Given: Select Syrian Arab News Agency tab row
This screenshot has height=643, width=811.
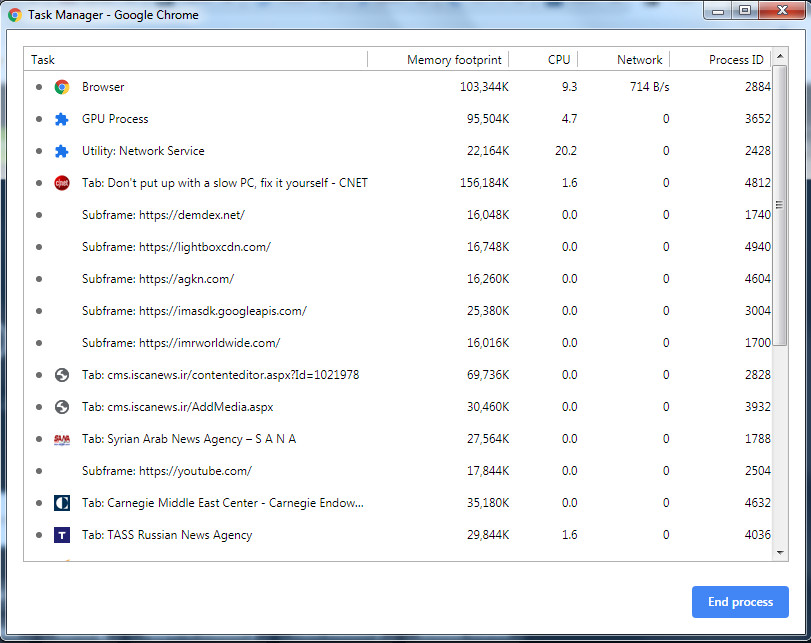Looking at the screenshot, I should [398, 439].
